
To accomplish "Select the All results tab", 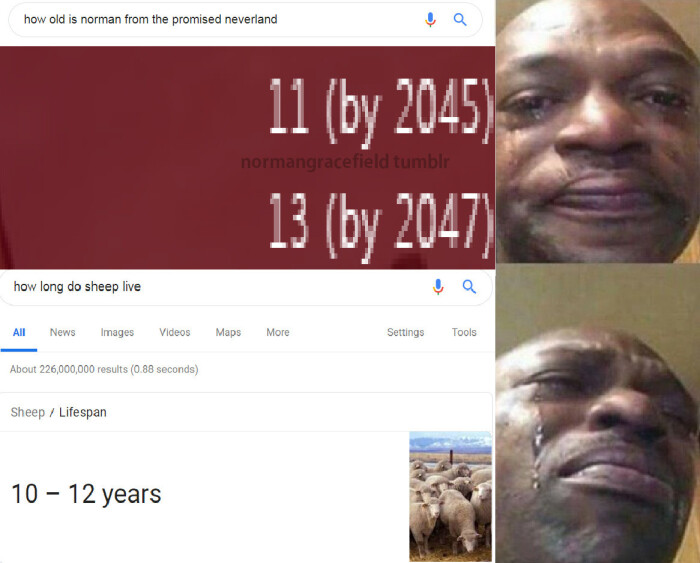I will tap(19, 332).
